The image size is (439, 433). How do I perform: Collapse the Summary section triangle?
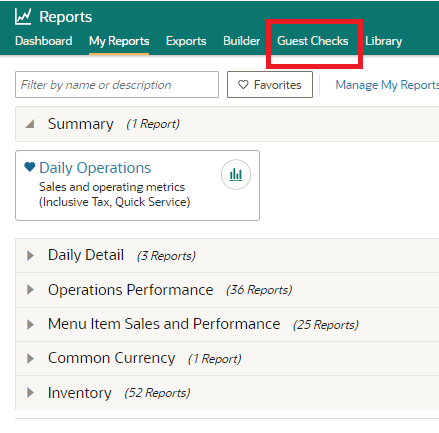30,124
